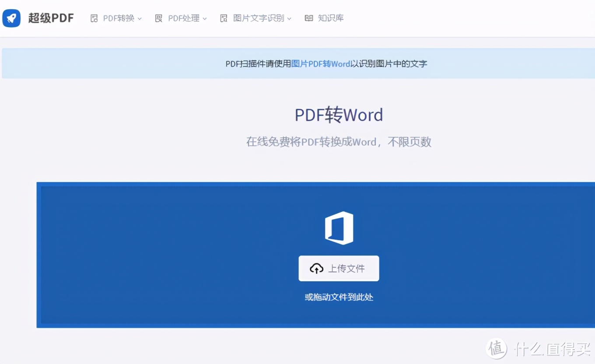Click the upload cloud icon on the button
Screen dimensions: 595x364
[x=317, y=268]
